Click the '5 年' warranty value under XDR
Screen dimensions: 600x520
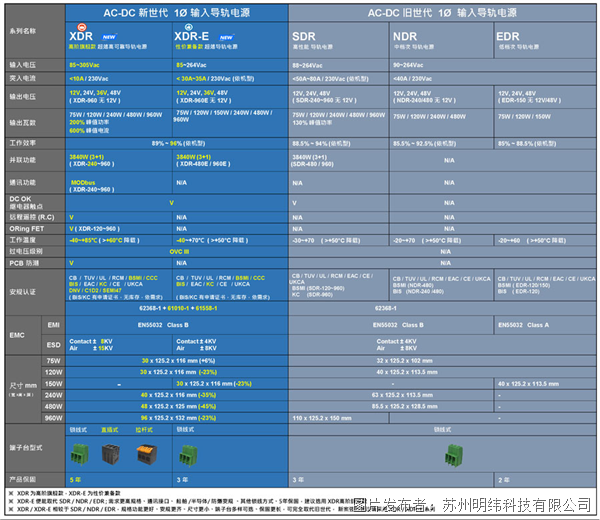click(75, 480)
